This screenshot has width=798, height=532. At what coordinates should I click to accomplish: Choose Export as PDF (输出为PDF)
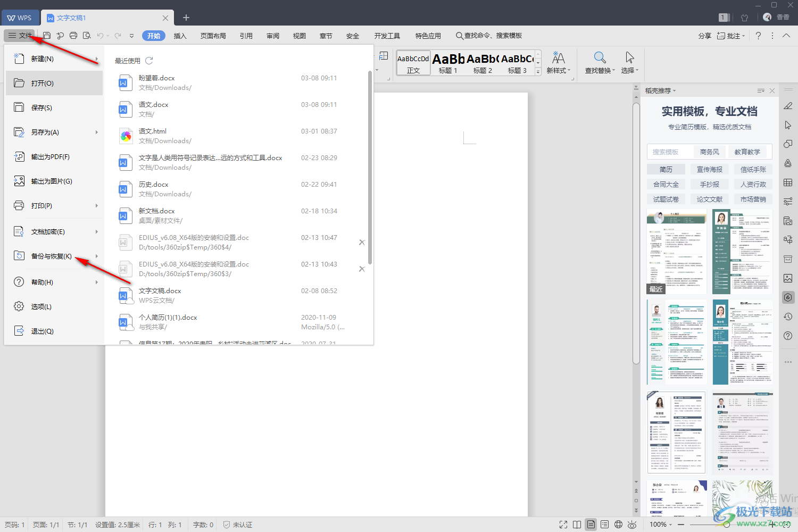(54, 156)
